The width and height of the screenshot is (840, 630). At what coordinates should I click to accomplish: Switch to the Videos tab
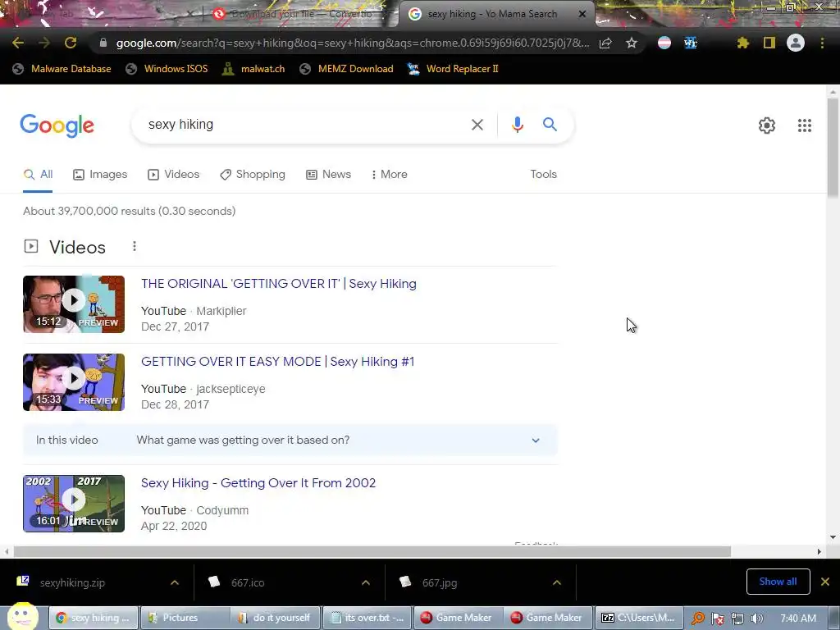click(x=174, y=175)
